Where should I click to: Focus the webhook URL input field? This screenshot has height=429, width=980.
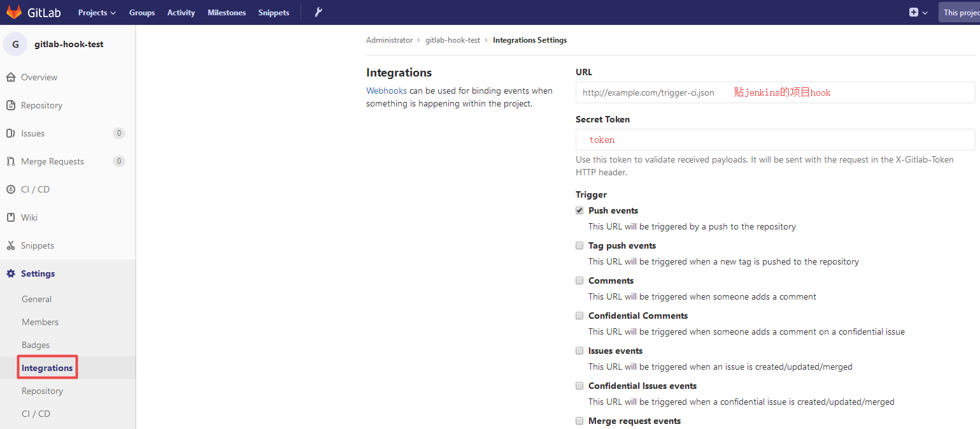click(x=776, y=92)
